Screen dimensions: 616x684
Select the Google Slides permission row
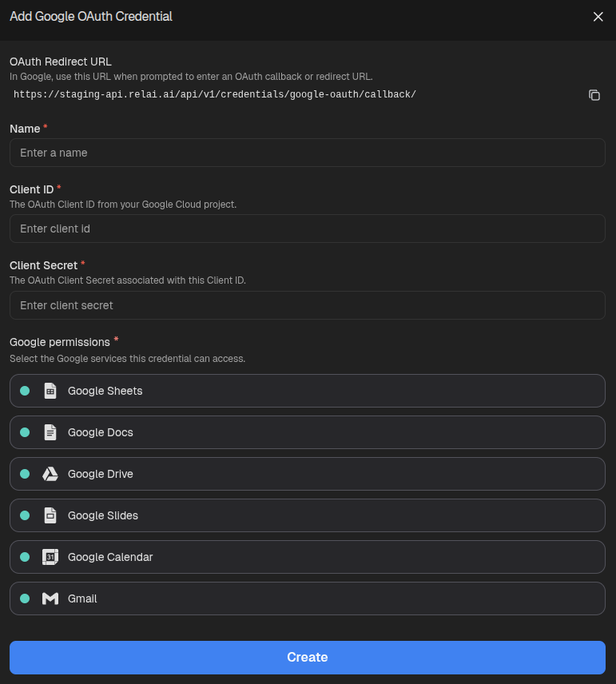308,515
